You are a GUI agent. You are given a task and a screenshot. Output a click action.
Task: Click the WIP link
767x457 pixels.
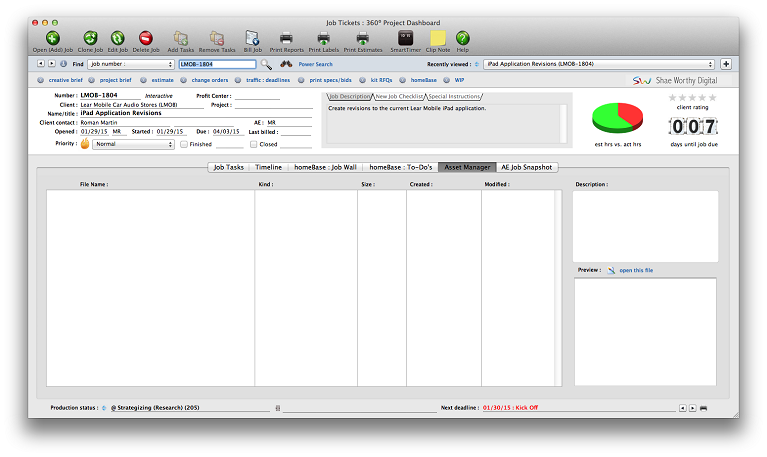point(459,80)
